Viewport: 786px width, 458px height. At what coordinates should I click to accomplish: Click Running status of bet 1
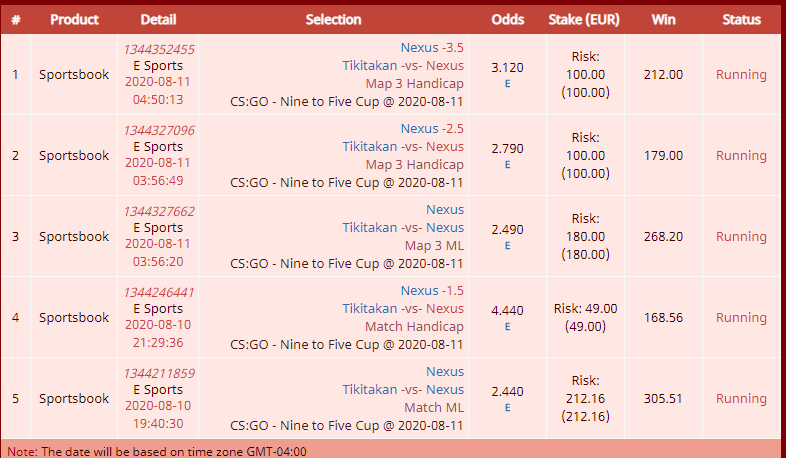click(741, 75)
